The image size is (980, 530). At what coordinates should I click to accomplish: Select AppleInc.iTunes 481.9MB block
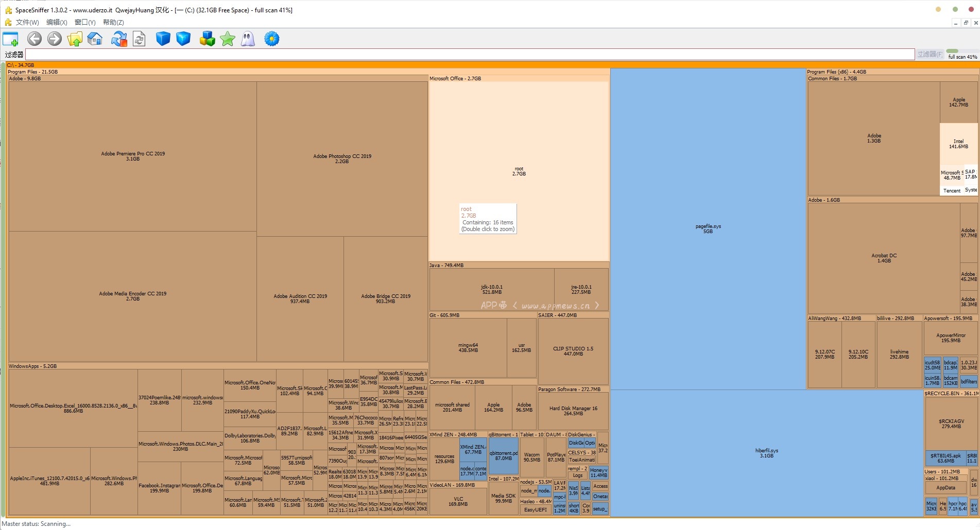point(49,481)
